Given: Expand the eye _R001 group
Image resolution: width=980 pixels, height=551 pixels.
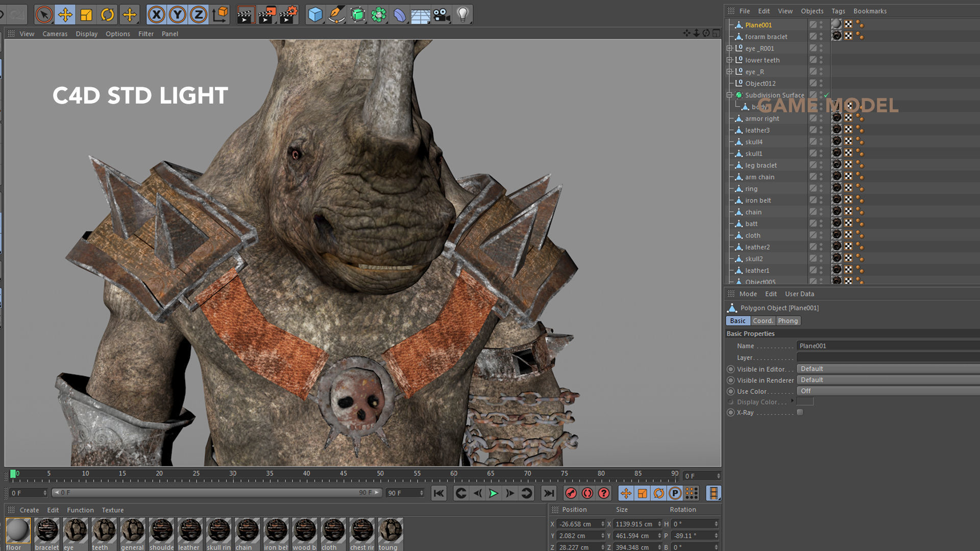Looking at the screenshot, I should point(729,48).
